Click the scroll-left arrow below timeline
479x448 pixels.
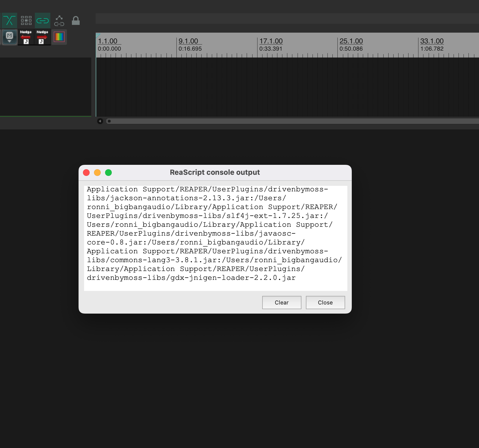[100, 121]
